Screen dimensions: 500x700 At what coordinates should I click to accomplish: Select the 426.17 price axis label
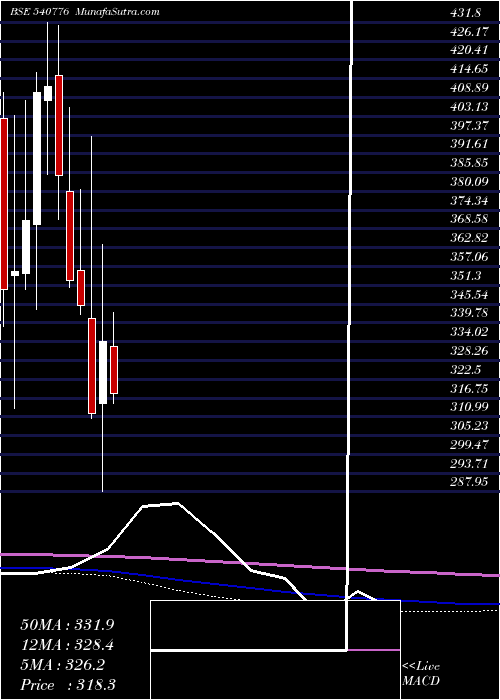click(x=469, y=32)
